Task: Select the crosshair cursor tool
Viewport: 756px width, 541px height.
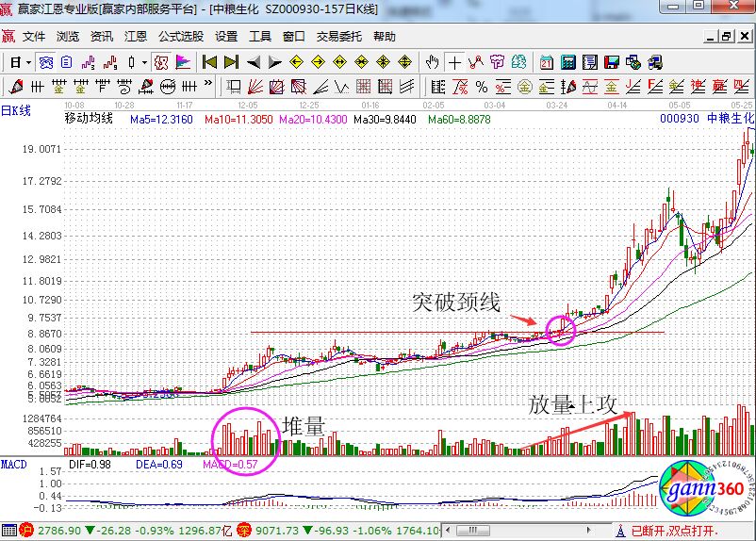Action: [455, 62]
